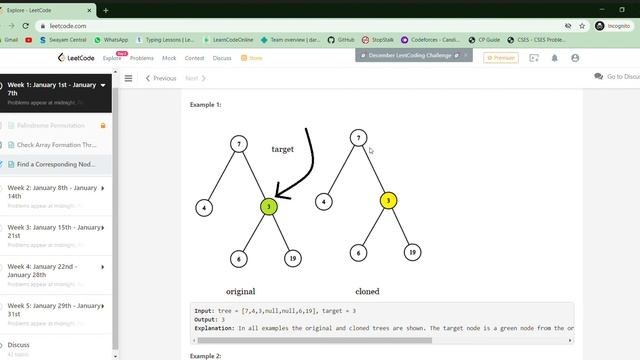Open the CSES Problem Set bookmark
This screenshot has height=360, width=640.
click(536, 40)
